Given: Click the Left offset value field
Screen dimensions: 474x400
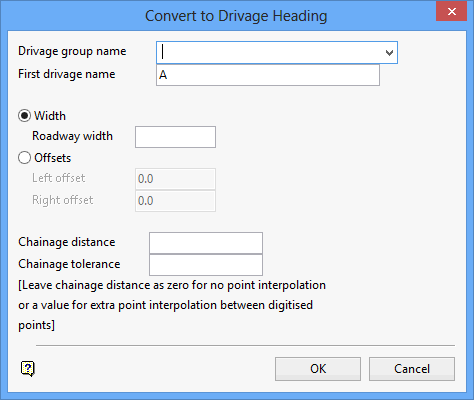Looking at the screenshot, I should click(175, 179).
